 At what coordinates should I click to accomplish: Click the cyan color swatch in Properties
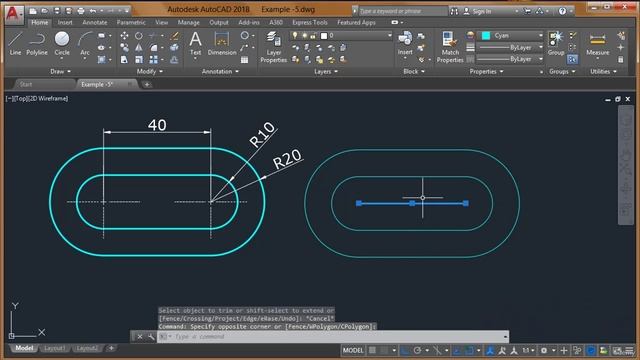click(486, 36)
